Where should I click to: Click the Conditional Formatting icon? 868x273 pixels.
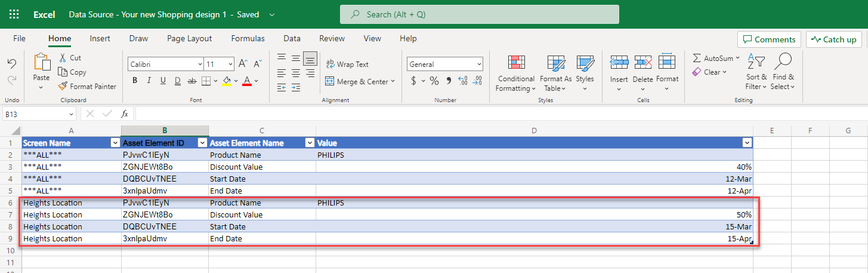click(x=516, y=64)
